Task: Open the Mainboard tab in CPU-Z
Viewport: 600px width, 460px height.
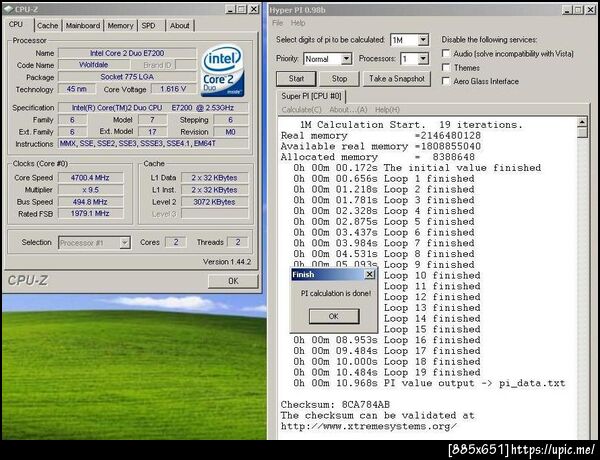Action: (x=83, y=26)
